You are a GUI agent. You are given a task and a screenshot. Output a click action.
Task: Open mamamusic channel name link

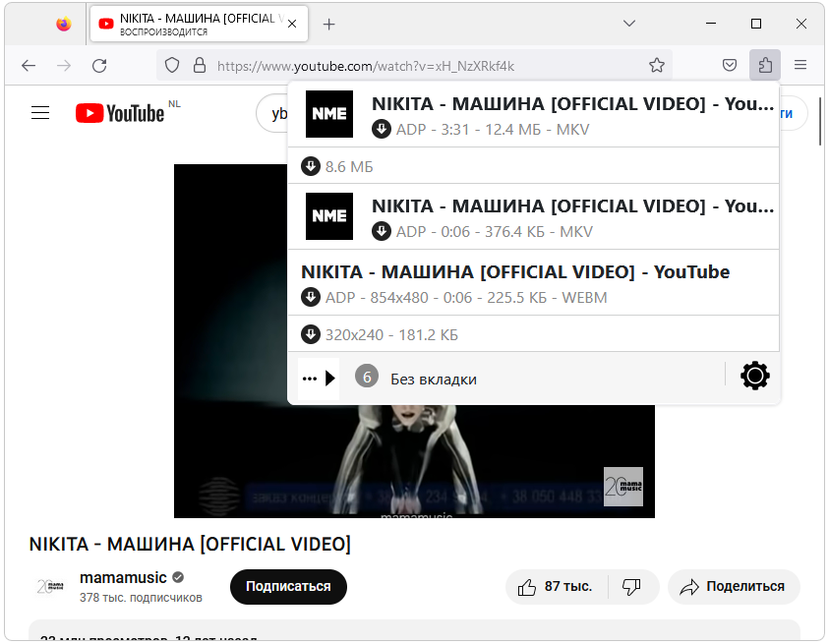(123, 577)
